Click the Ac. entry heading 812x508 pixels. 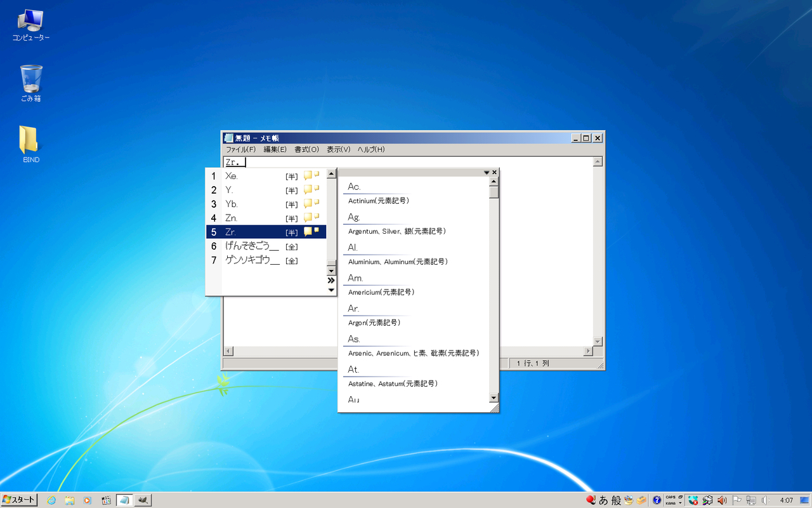click(x=354, y=187)
